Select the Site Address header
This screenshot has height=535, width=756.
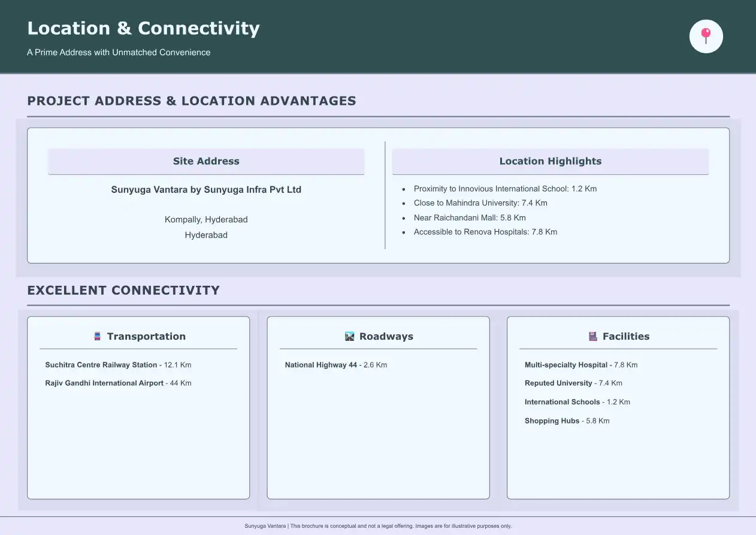pyautogui.click(x=206, y=161)
